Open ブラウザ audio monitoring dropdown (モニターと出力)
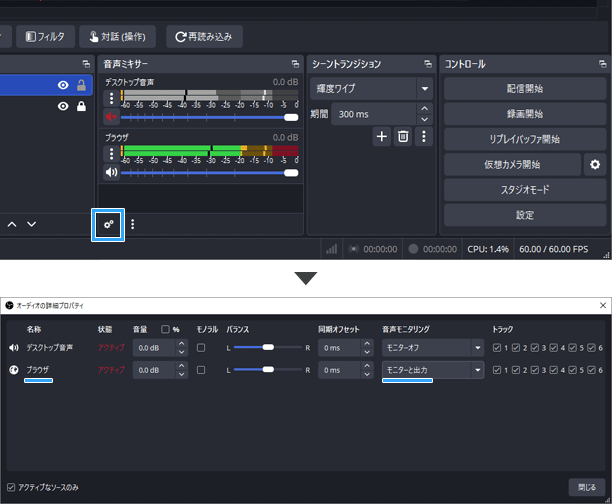The width and height of the screenshot is (612, 504). point(432,370)
